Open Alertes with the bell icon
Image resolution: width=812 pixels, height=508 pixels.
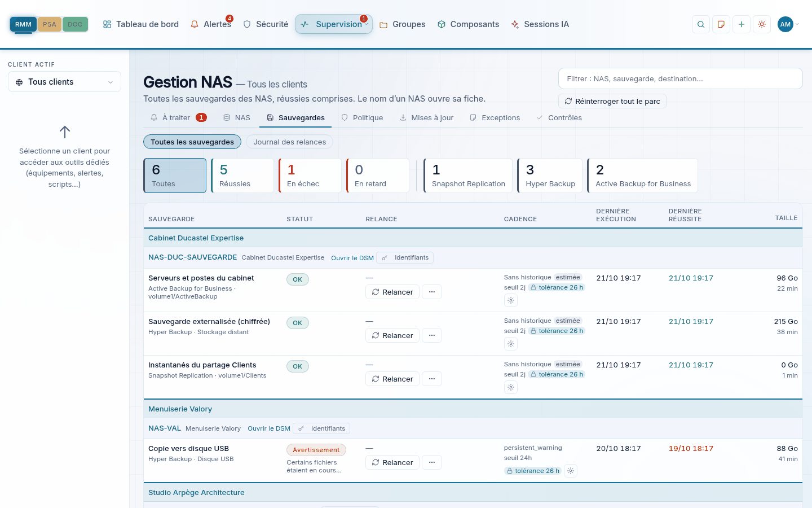(x=211, y=24)
